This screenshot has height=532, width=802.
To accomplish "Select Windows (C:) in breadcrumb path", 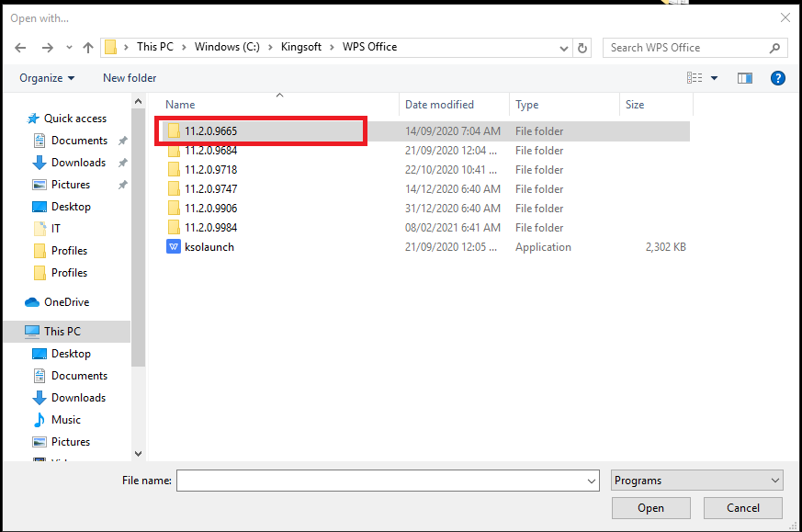I will click(227, 47).
